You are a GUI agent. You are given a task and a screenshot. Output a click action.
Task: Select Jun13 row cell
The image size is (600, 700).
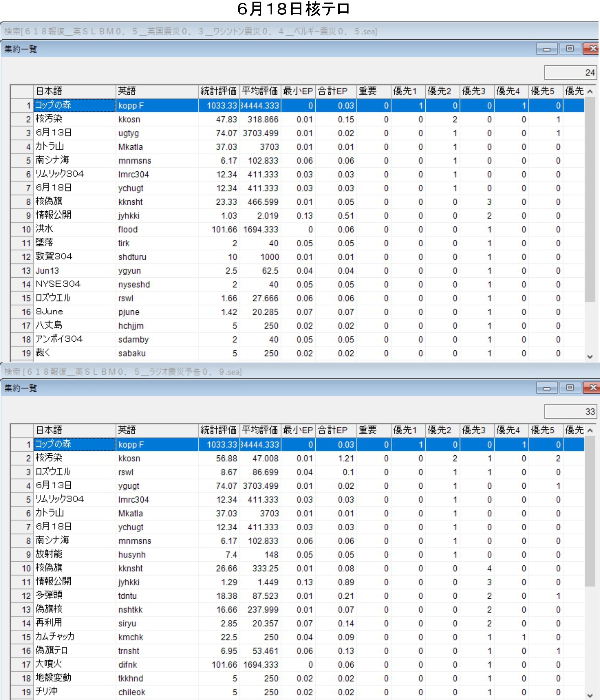(75, 270)
